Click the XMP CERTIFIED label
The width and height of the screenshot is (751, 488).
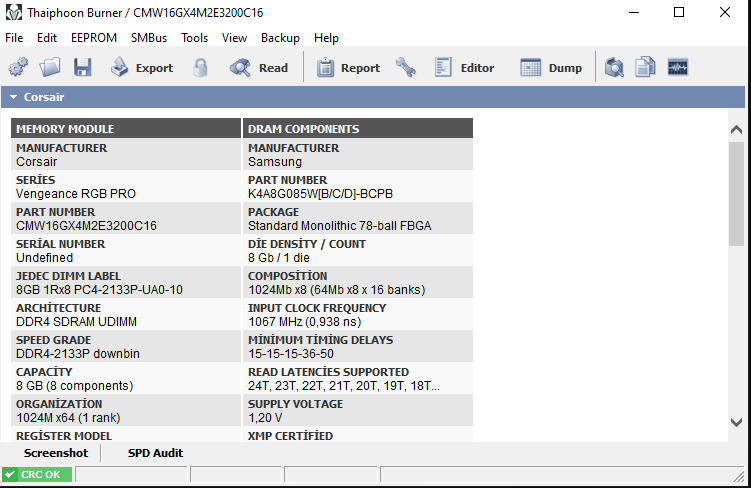tap(290, 436)
